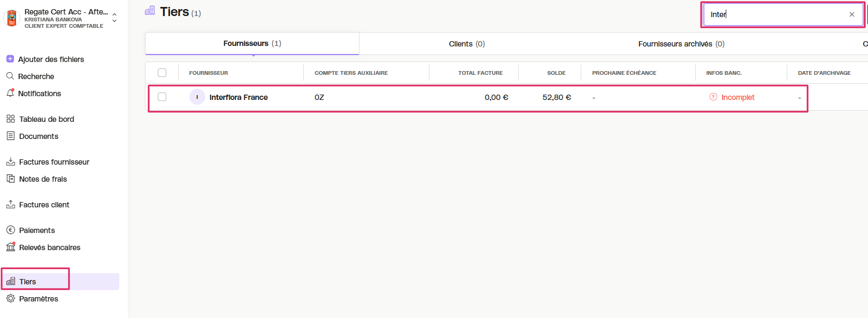This screenshot has width=868, height=318.
Task: Toggle the select-all checkbox in table header
Action: click(162, 73)
